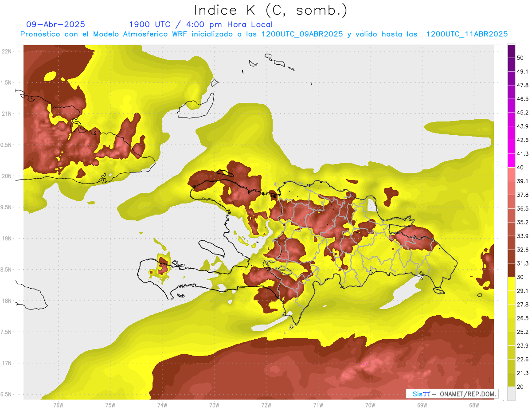Click the longitude axis label '71W'
This screenshot has height=411, width=532.
tap(318, 405)
